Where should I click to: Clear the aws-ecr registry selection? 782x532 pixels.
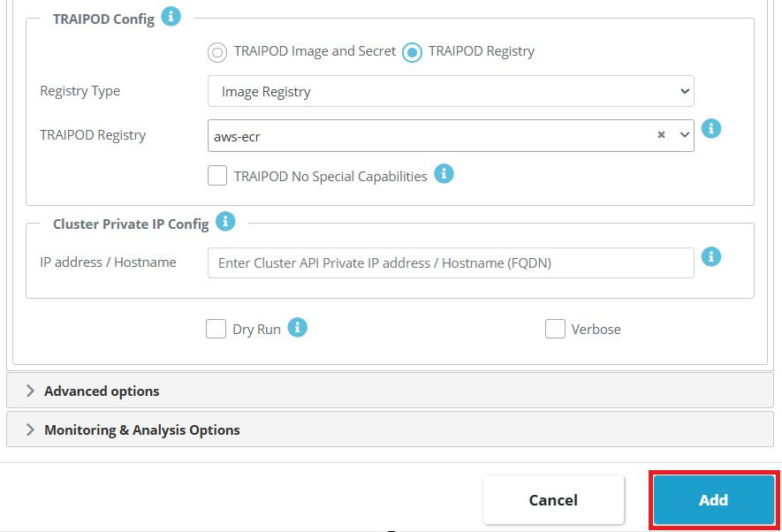[x=661, y=134]
